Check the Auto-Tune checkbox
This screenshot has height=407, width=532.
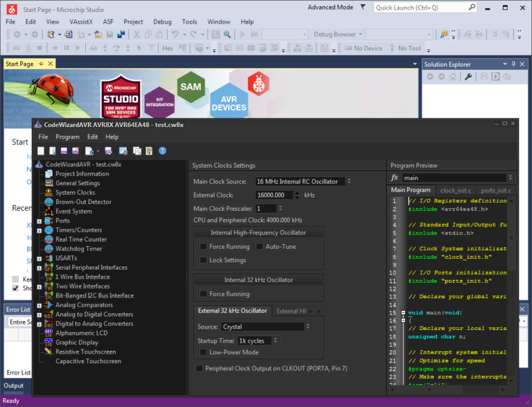(259, 247)
